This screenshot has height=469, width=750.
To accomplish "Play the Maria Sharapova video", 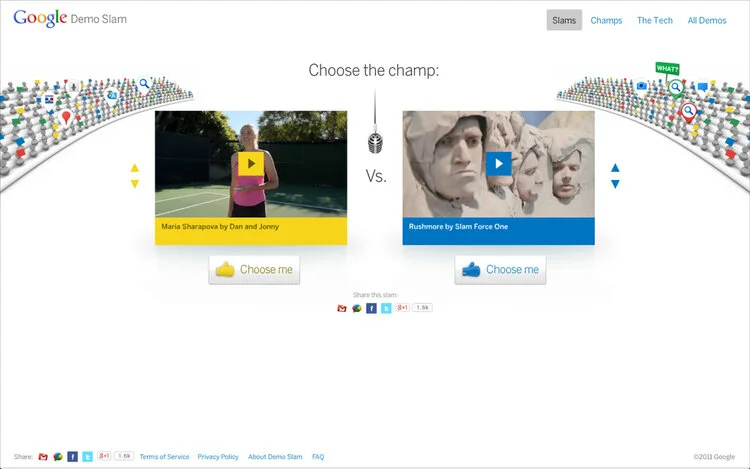I will point(251,164).
